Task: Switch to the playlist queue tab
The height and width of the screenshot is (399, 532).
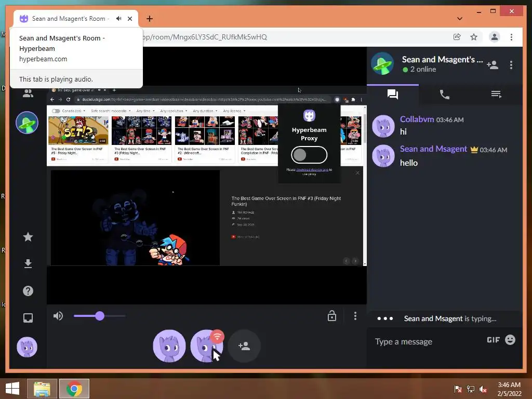Action: 496,95
